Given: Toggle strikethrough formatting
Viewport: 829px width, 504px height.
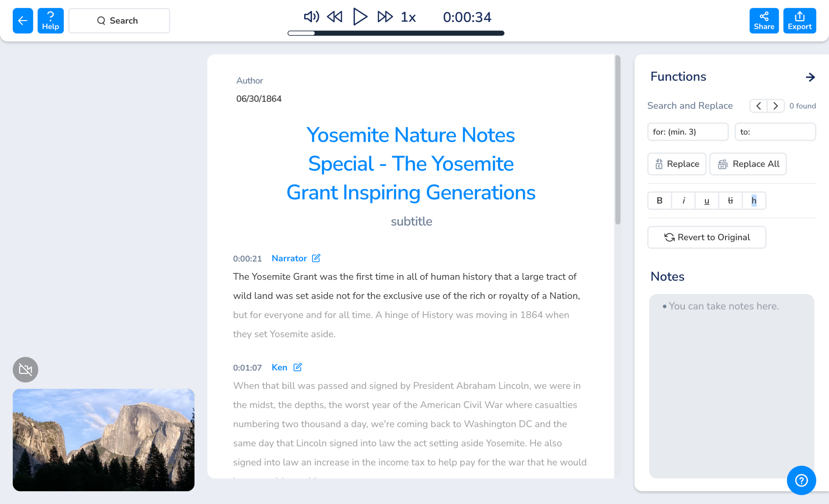Looking at the screenshot, I should pos(730,200).
